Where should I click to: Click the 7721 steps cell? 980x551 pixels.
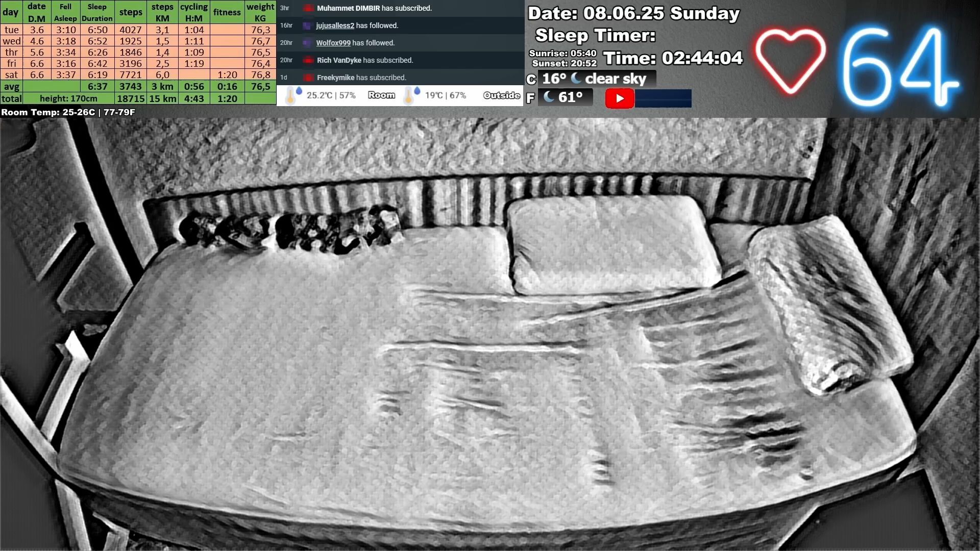(x=131, y=74)
